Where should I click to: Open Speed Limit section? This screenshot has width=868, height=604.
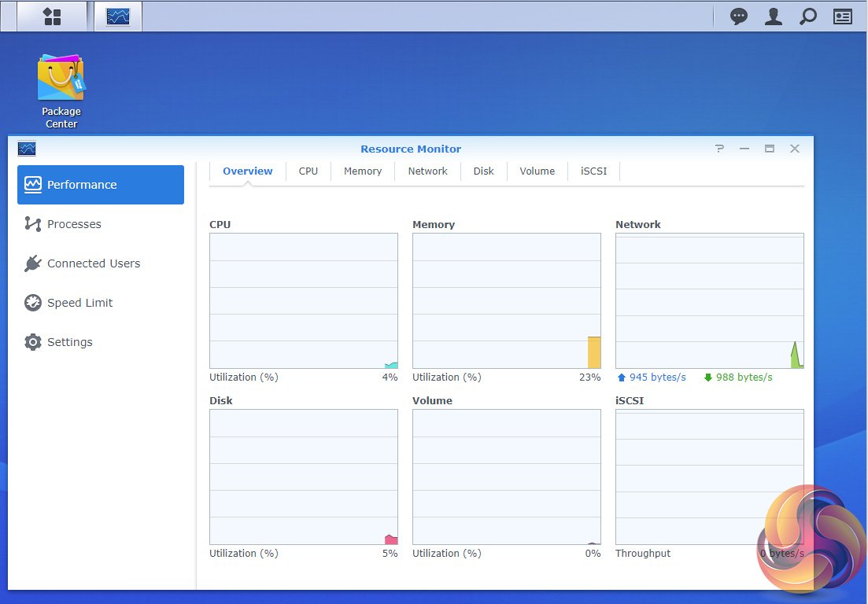point(79,303)
